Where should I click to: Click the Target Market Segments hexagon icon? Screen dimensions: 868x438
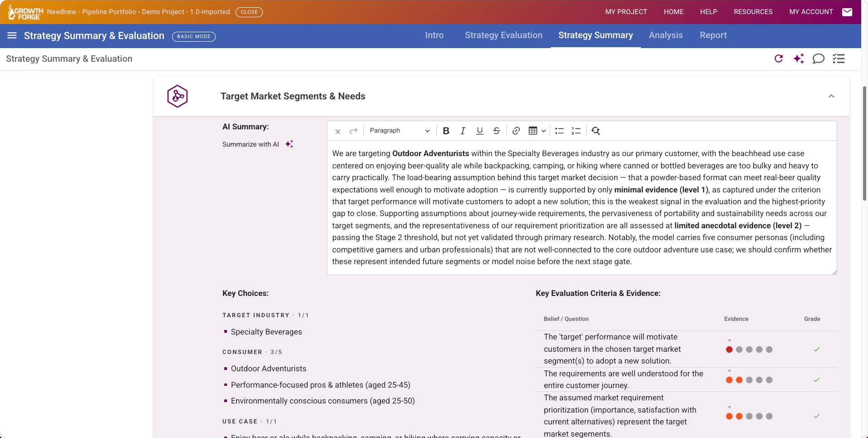178,96
